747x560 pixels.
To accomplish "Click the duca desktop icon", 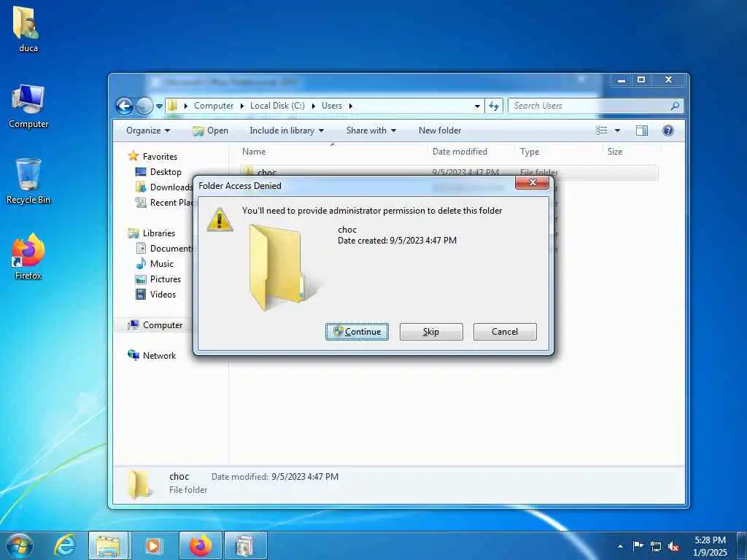I will point(28,29).
